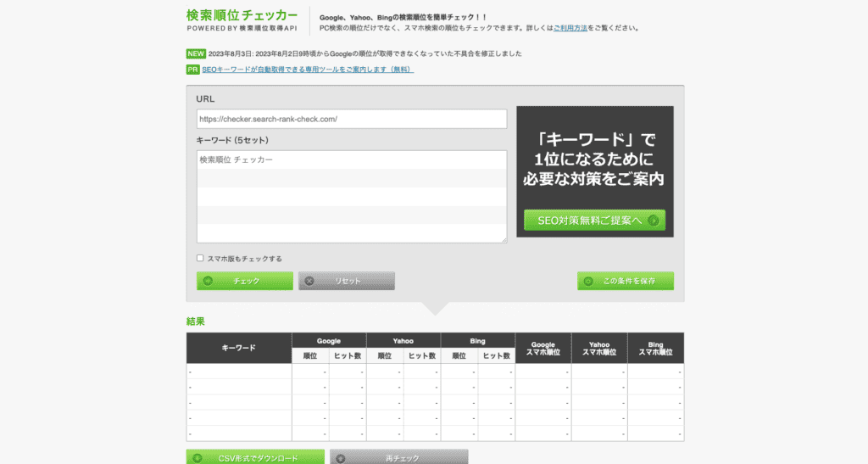
Task: Click the 順位 subheader under Google
Action: pyautogui.click(x=310, y=356)
